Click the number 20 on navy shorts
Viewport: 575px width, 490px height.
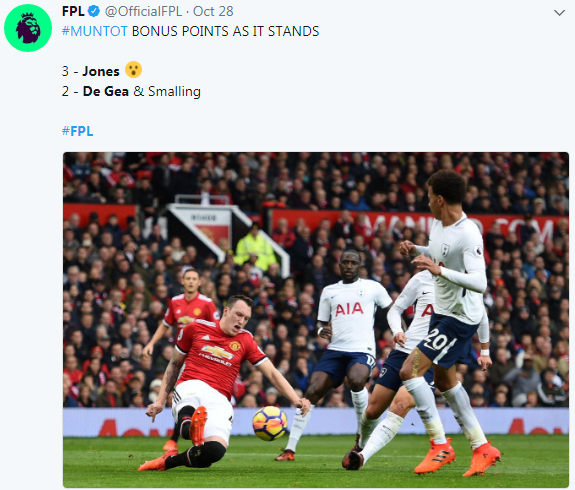point(437,340)
